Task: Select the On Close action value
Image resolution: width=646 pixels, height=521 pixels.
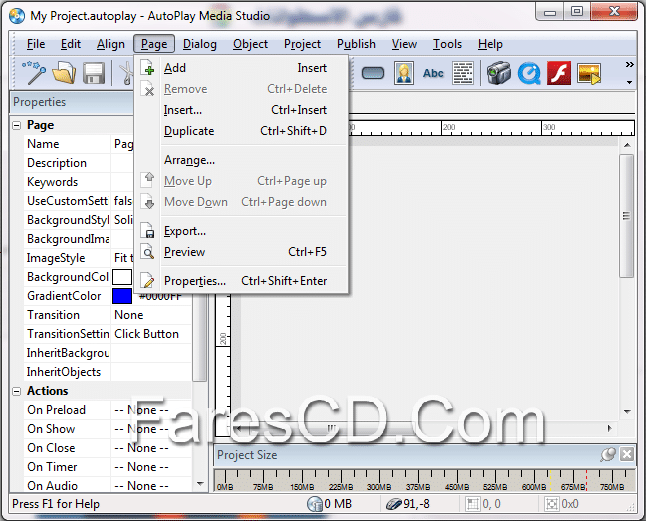Action: [151, 448]
